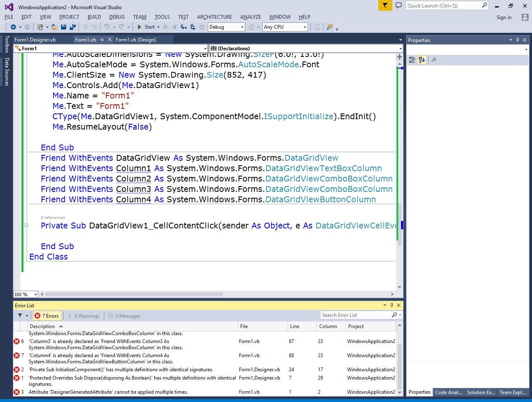Click the split editor handle above scrollbar
The height and width of the screenshot is (402, 532).
point(399,56)
